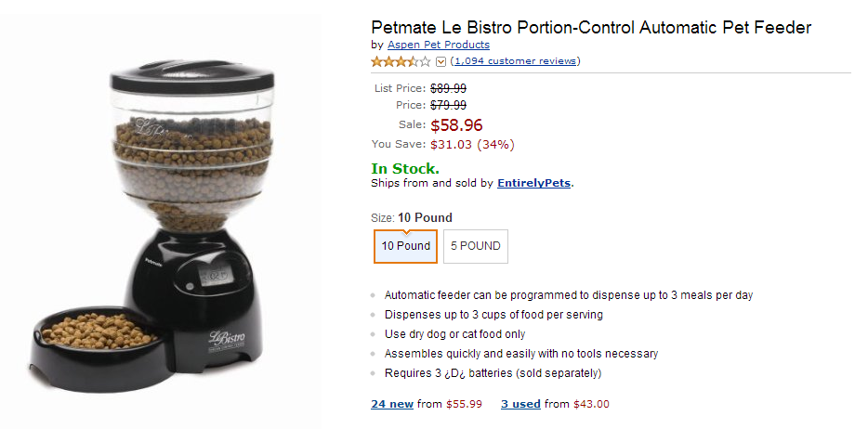Click the batteries requirement bullet point

tap(493, 373)
